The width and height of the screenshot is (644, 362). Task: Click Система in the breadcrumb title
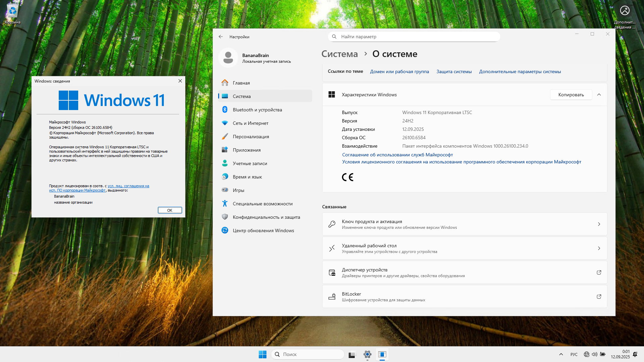click(x=340, y=54)
